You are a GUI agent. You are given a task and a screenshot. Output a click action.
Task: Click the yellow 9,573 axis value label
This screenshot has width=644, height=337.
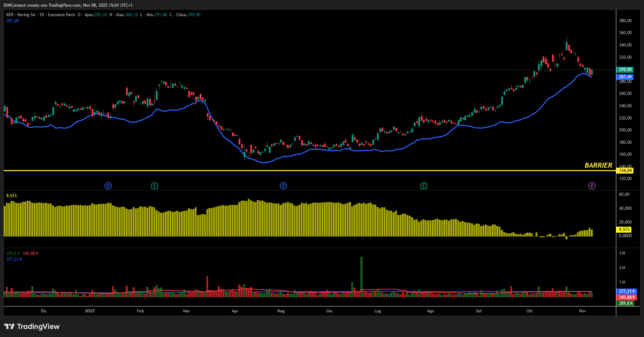[624, 229]
